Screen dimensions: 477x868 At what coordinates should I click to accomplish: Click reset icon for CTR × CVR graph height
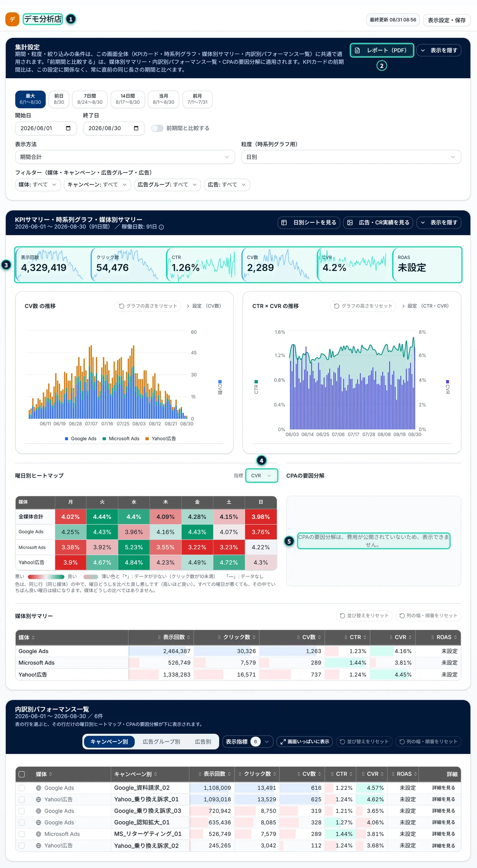pyautogui.click(x=337, y=306)
